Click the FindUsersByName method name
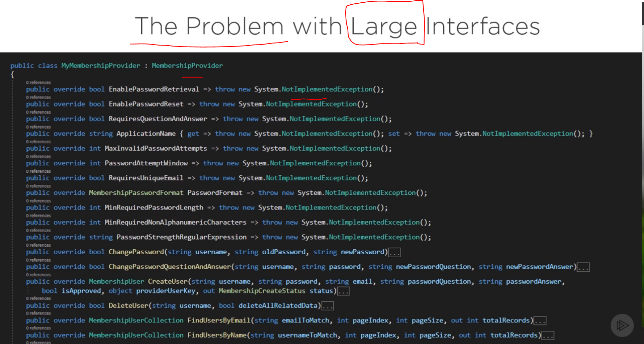Image resolution: width=644 pixels, height=344 pixels. [x=217, y=335]
